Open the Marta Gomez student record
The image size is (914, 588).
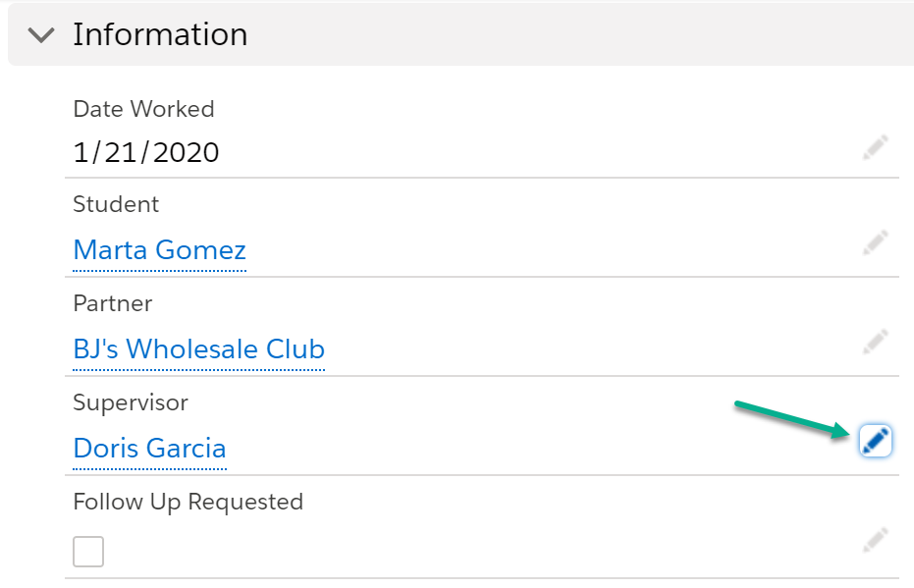160,250
